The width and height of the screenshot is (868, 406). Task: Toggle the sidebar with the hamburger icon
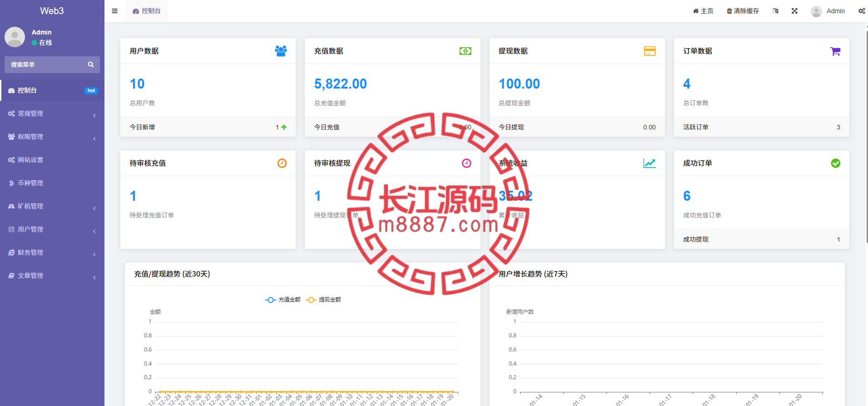point(115,11)
